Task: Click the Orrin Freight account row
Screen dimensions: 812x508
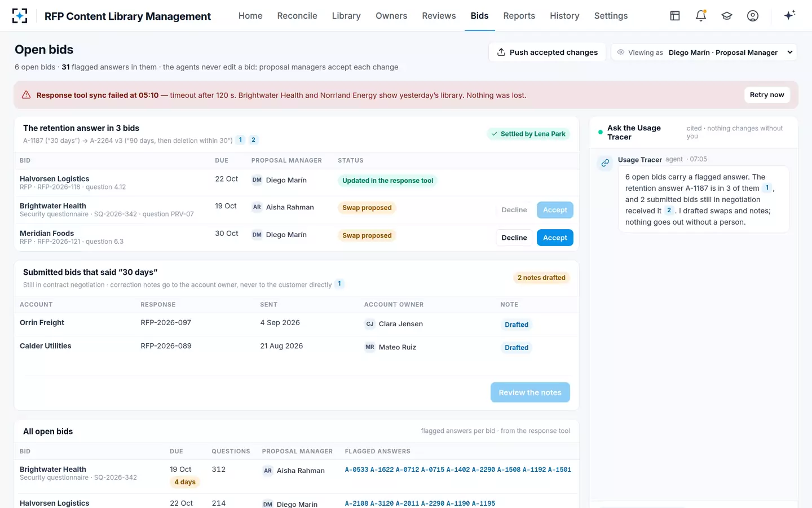Action: pyautogui.click(x=297, y=324)
